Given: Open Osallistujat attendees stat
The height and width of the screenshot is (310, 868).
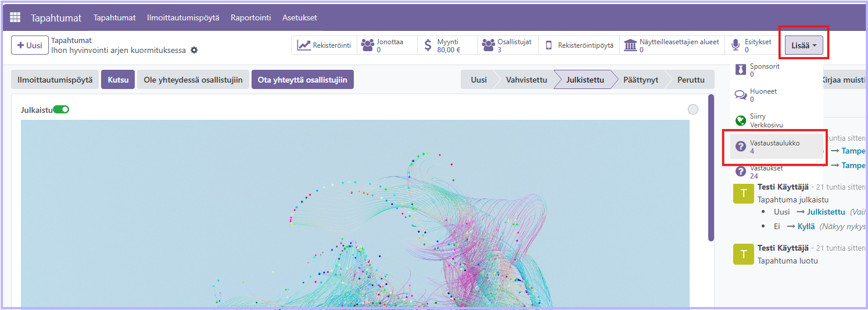Looking at the screenshot, I should coord(507,45).
